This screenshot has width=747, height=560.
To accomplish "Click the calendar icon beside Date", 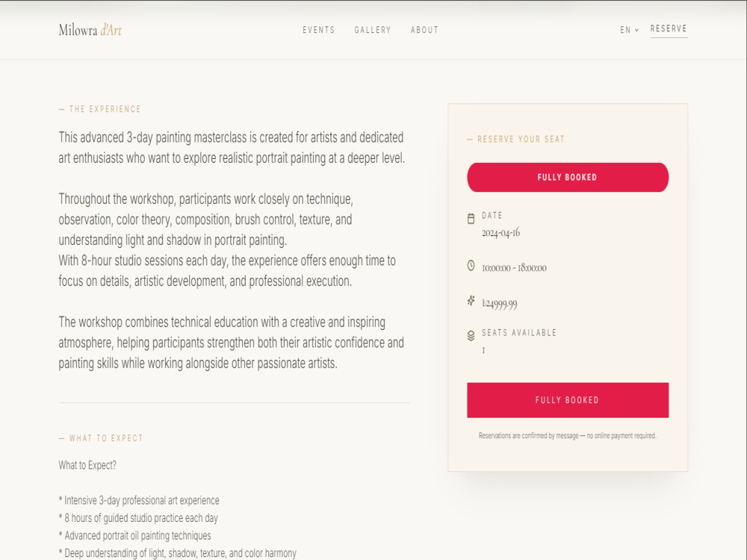I will (471, 219).
